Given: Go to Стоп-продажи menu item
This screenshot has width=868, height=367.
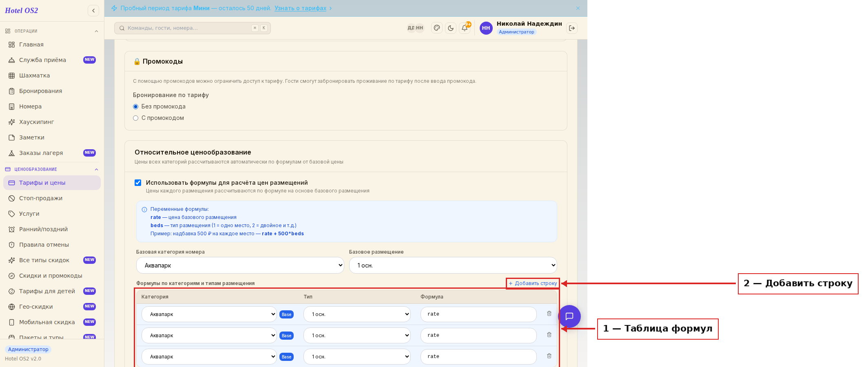Looking at the screenshot, I should [x=41, y=198].
